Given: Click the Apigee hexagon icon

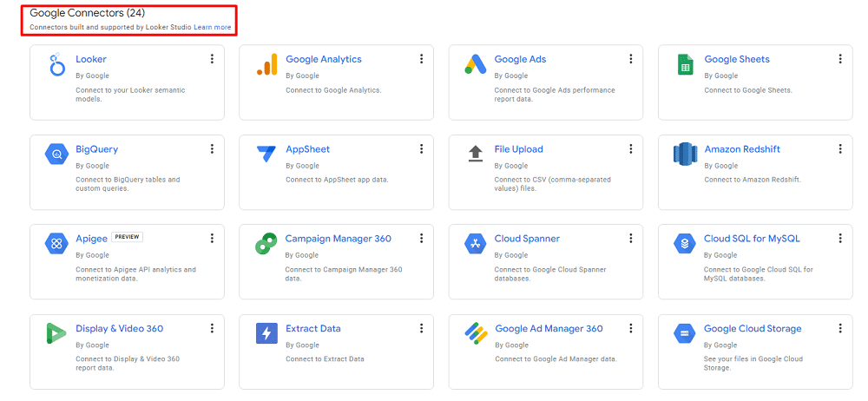Looking at the screenshot, I should 56,243.
